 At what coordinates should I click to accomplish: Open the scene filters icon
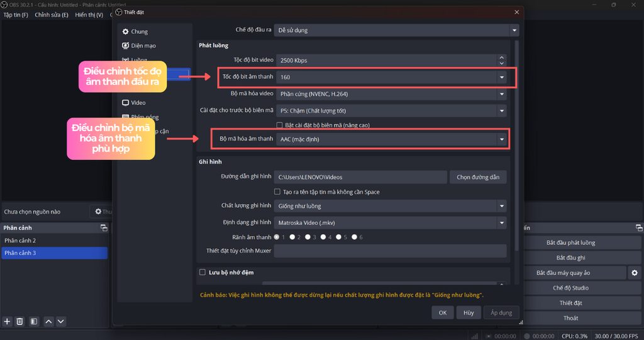[x=34, y=322]
